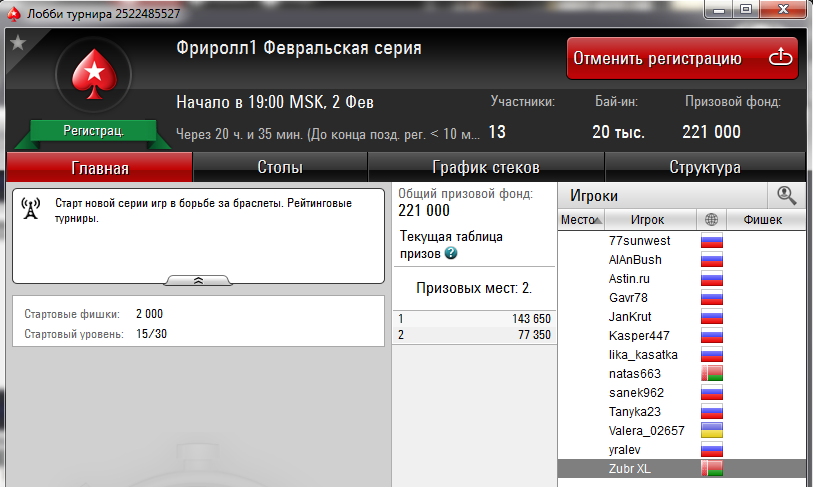Image resolution: width=813 pixels, height=487 pixels.
Task: Collapse the announcement panel with double chevron
Action: 198,281
